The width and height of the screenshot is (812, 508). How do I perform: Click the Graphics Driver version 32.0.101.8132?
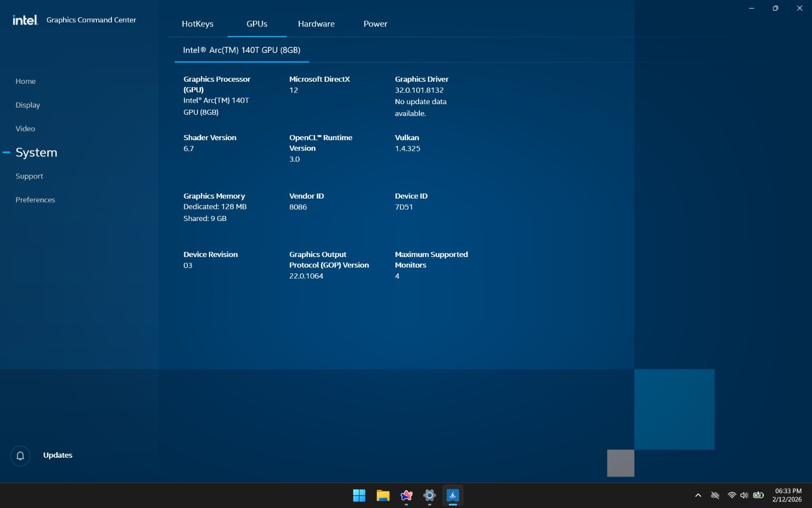click(419, 90)
